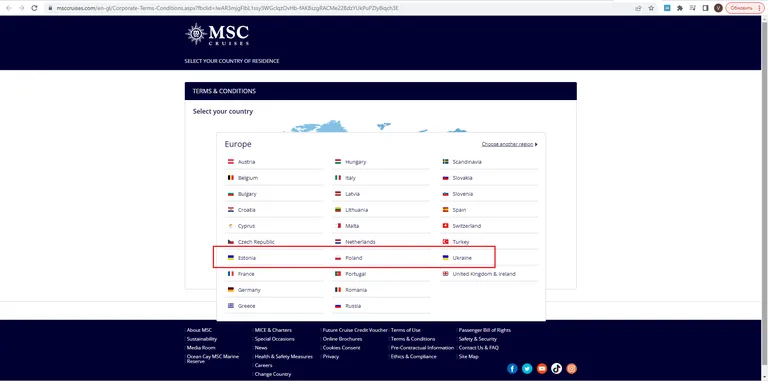This screenshot has width=768, height=381.
Task: Open Site Map footer link
Action: pyautogui.click(x=469, y=357)
